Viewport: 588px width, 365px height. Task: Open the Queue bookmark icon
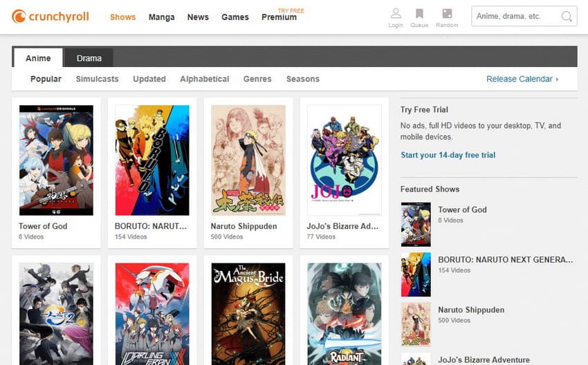click(x=419, y=14)
